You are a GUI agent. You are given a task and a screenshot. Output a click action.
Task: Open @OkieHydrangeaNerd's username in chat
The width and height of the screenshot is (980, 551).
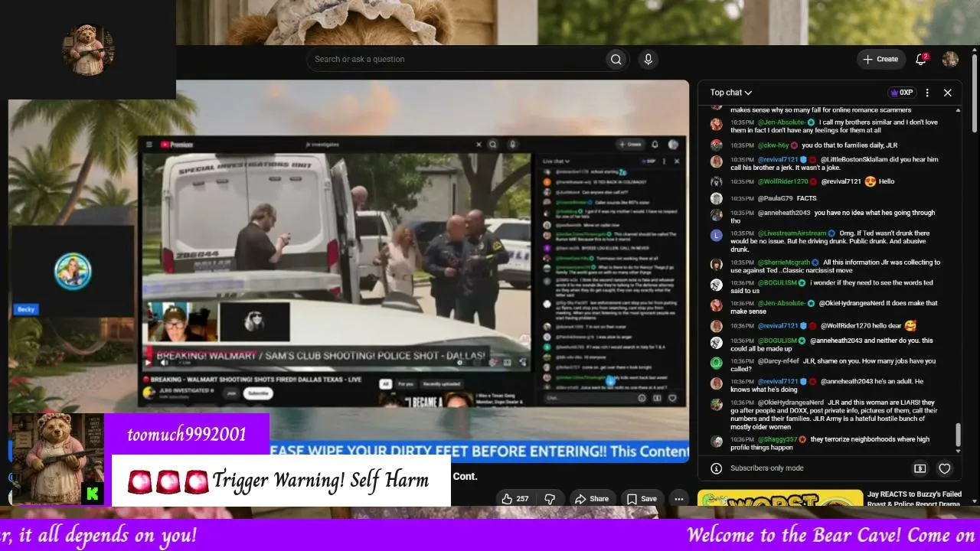point(791,403)
